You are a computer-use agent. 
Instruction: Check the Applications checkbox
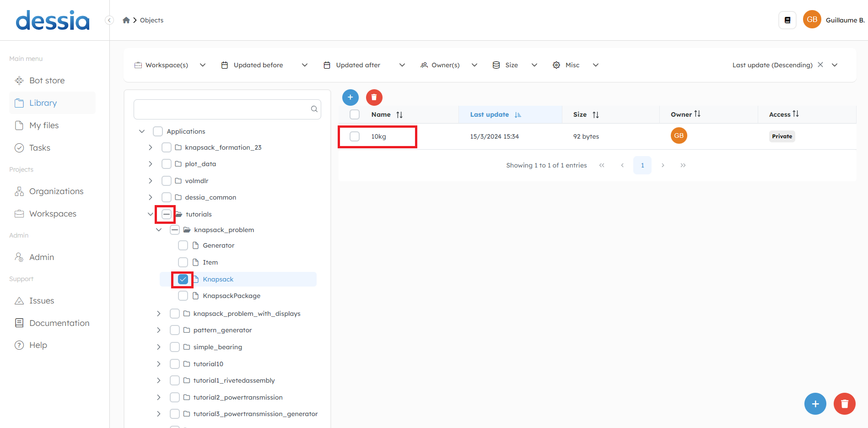[158, 131]
